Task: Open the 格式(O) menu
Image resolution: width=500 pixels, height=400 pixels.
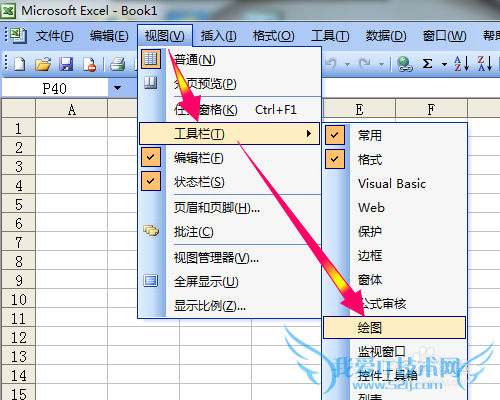Action: 274,36
